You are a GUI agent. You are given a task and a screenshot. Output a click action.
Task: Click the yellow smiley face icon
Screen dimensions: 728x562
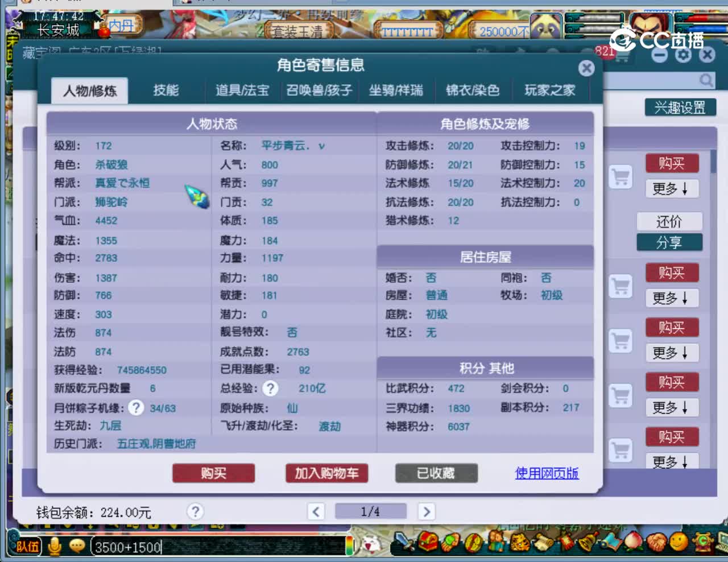click(x=679, y=542)
